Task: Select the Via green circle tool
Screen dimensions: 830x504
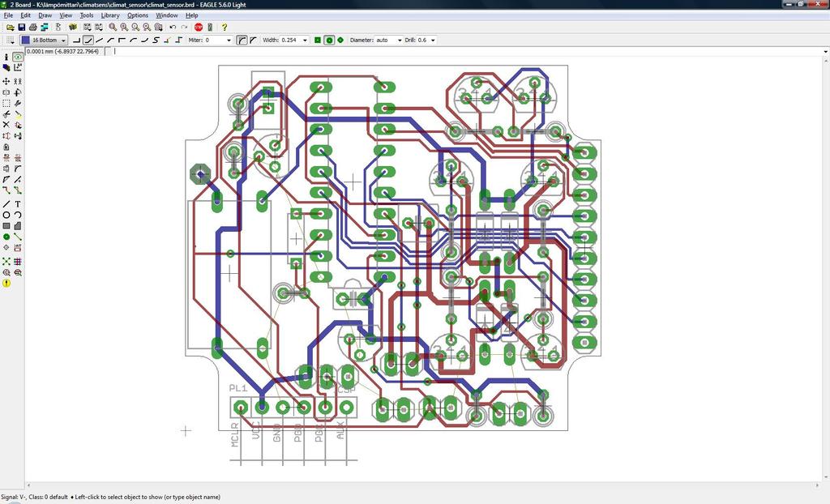Action: click(x=6, y=237)
